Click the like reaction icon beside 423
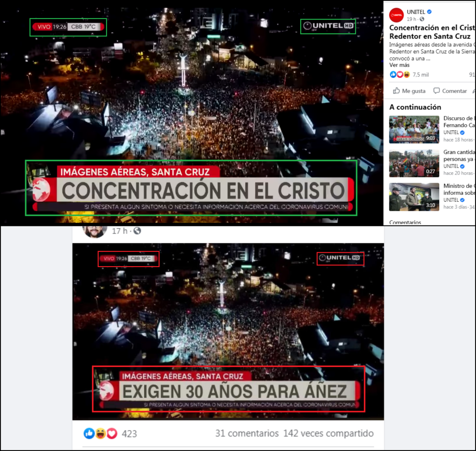This screenshot has height=451, width=476. (89, 433)
